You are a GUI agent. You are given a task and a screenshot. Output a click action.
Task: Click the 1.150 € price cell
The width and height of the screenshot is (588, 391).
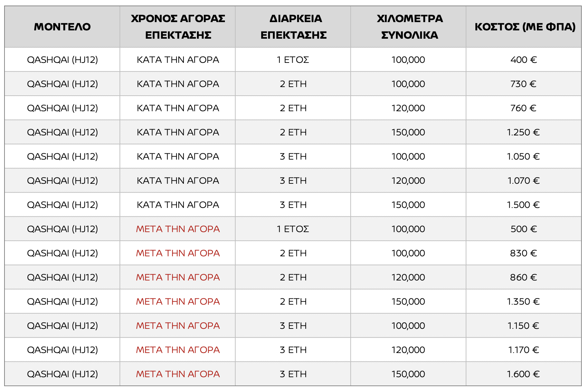pos(523,326)
